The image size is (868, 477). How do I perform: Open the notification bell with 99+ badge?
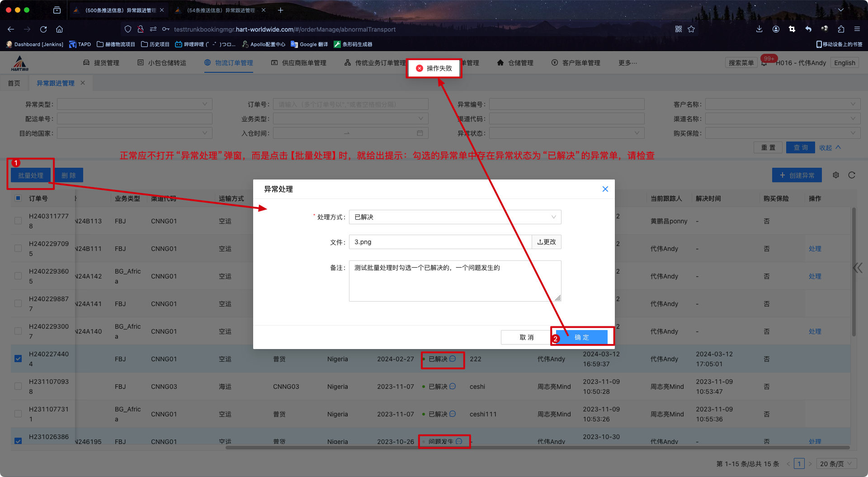point(764,63)
